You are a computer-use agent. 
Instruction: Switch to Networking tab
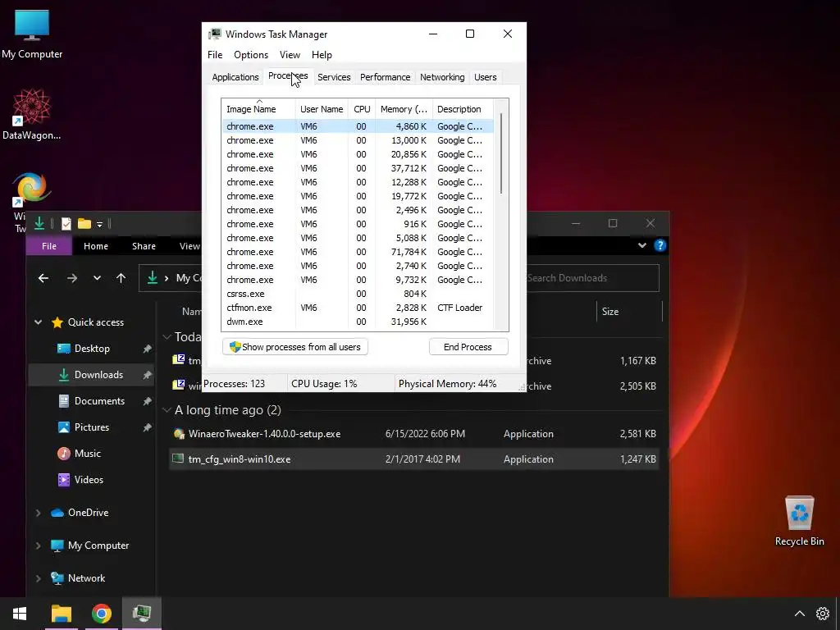pyautogui.click(x=442, y=77)
